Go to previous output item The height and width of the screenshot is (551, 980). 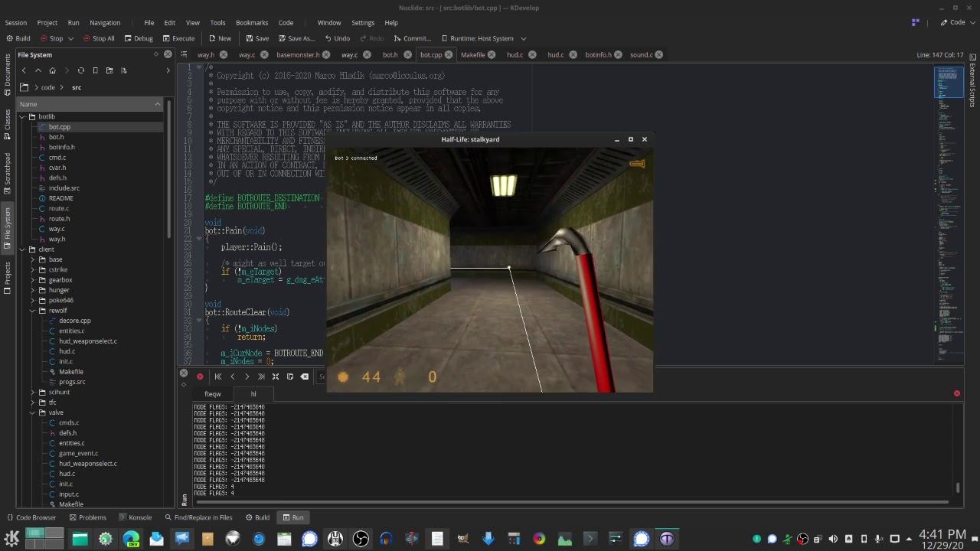click(x=233, y=377)
